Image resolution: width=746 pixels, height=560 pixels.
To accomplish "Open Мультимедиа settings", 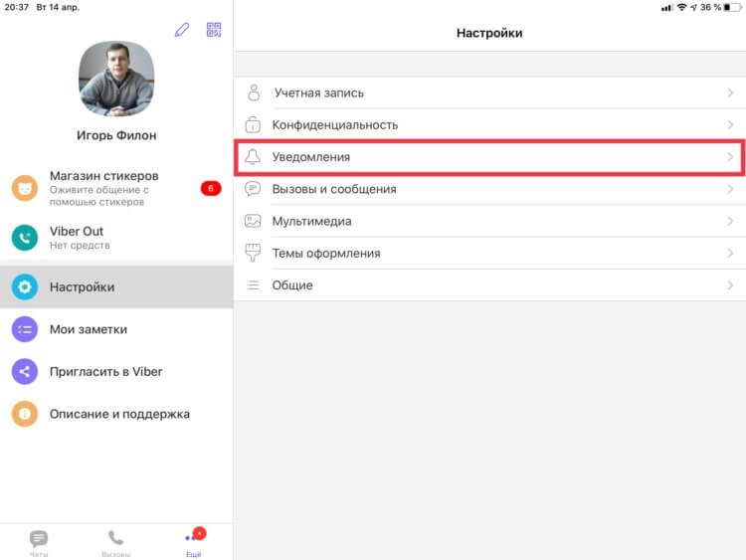I will coord(489,221).
